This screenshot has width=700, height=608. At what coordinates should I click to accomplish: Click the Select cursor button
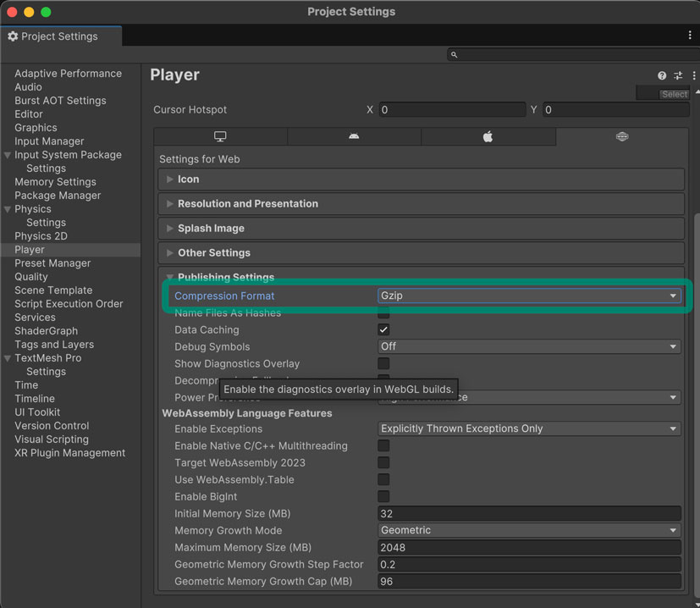coord(674,94)
